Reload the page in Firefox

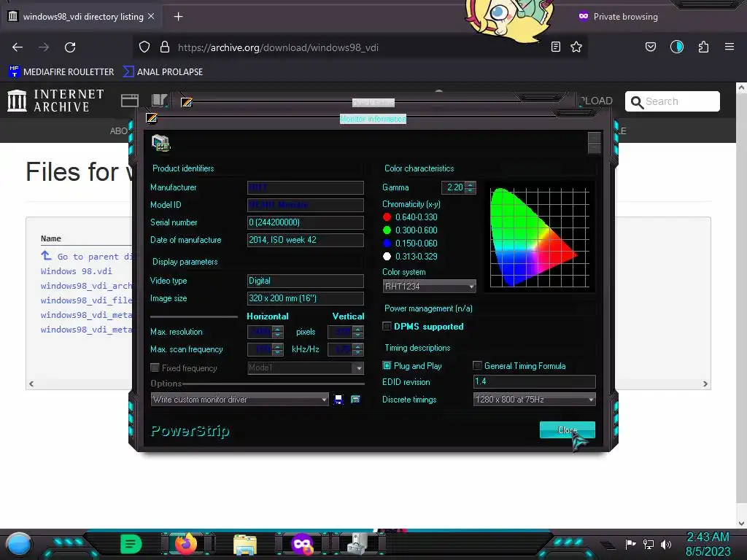click(x=70, y=47)
